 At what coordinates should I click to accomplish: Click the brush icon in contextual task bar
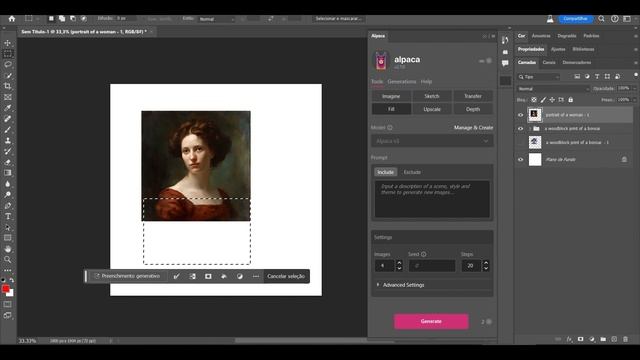pyautogui.click(x=176, y=276)
